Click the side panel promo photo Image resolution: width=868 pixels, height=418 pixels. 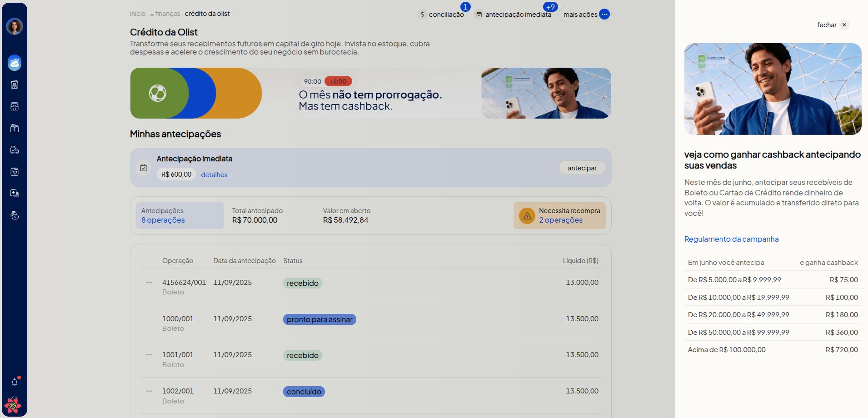(773, 89)
